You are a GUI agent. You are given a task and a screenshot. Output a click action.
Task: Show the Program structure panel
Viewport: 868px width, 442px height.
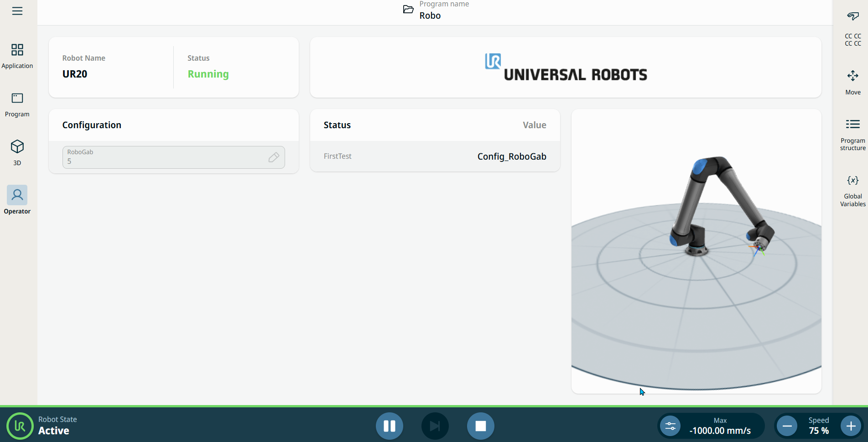click(x=852, y=134)
